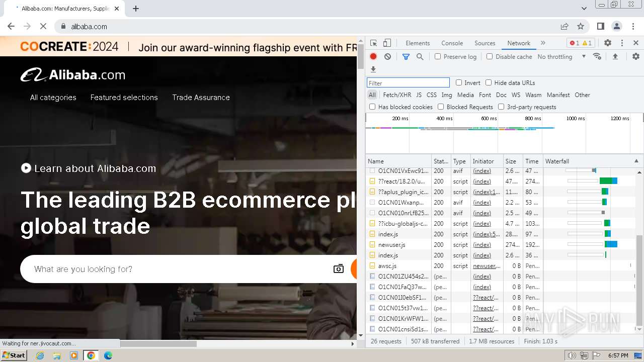Filter requests by Font type
644x362 pixels.
pos(485,95)
